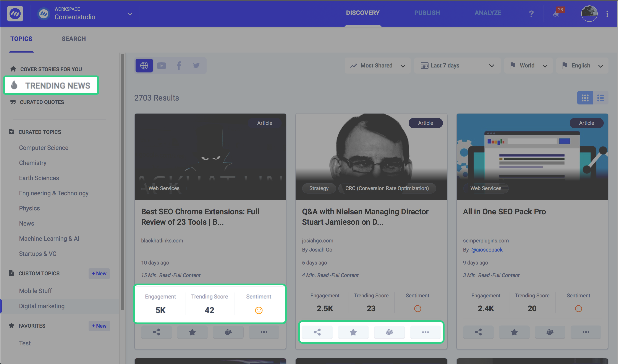Open Curated Quotes section

[37, 102]
